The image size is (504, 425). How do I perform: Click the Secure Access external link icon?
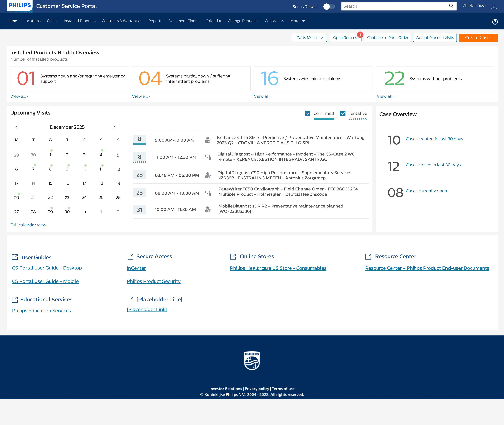click(x=130, y=256)
